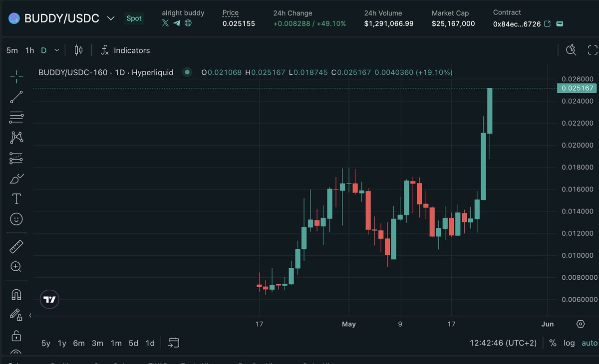The height and width of the screenshot is (364, 599).
Task: Collapse the drawing toolbar side arrow
Action: tap(30, 315)
